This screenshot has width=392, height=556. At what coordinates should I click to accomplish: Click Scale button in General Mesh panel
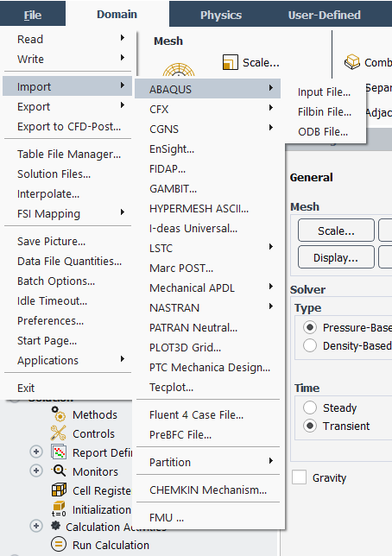pyautogui.click(x=336, y=231)
